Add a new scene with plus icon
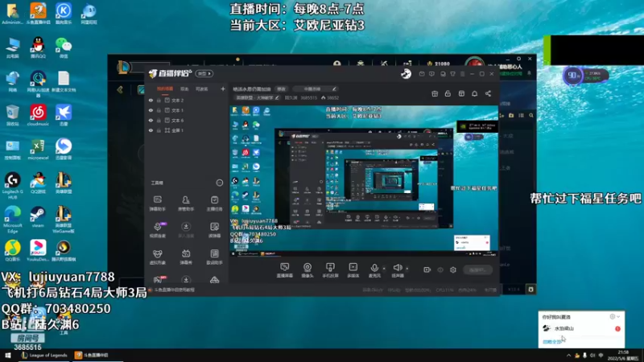644x362 pixels. point(223,88)
